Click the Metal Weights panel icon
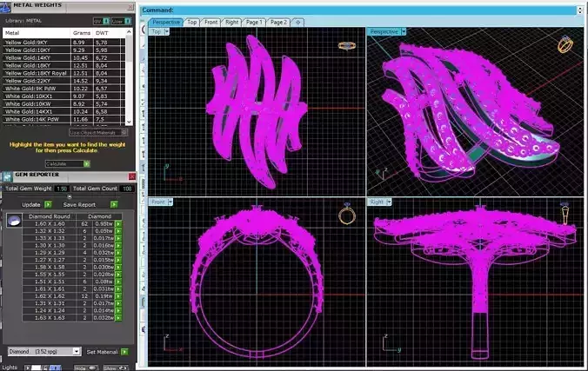This screenshot has height=371, width=588. [x=5, y=7]
